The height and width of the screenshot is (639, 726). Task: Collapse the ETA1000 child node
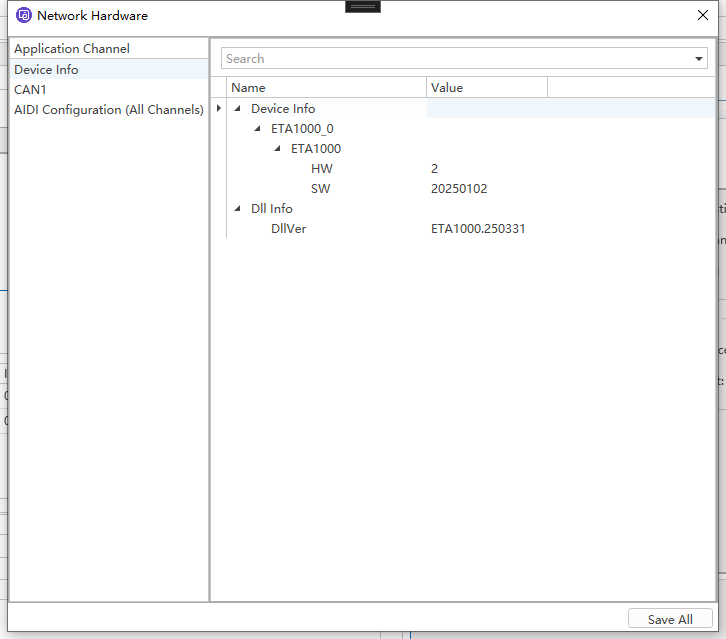pyautogui.click(x=277, y=149)
